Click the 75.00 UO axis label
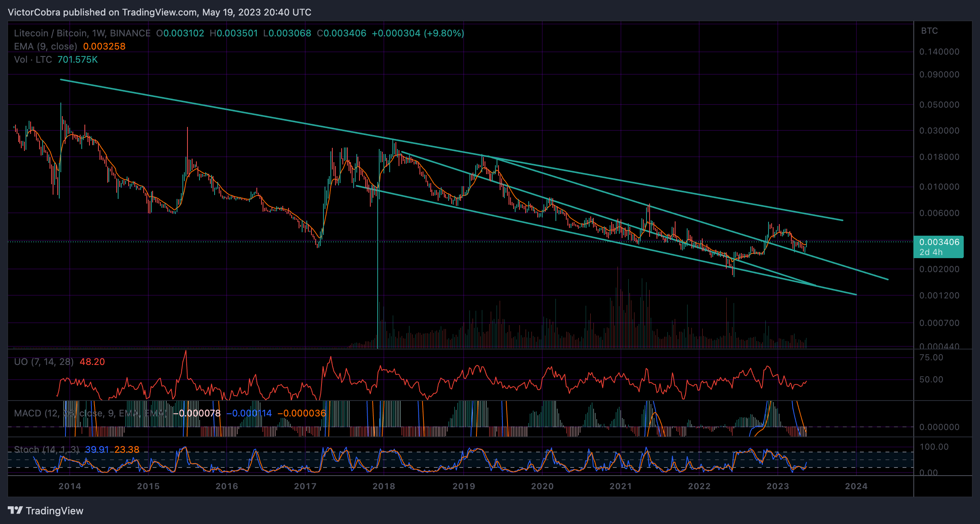 tap(931, 358)
